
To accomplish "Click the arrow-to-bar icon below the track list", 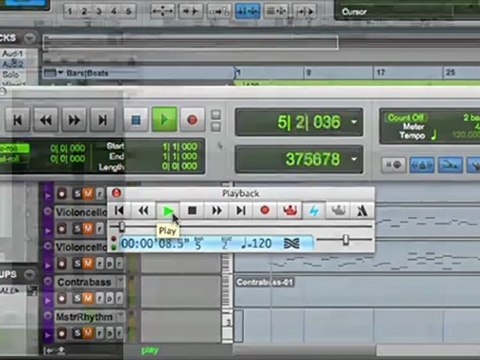I will [48, 350].
